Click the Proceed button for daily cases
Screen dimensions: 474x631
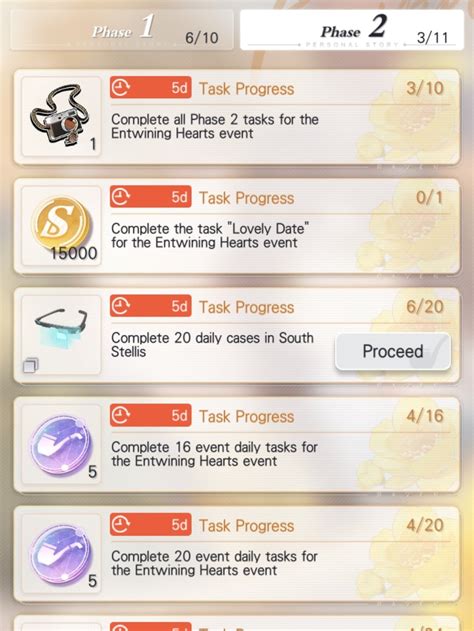click(393, 351)
